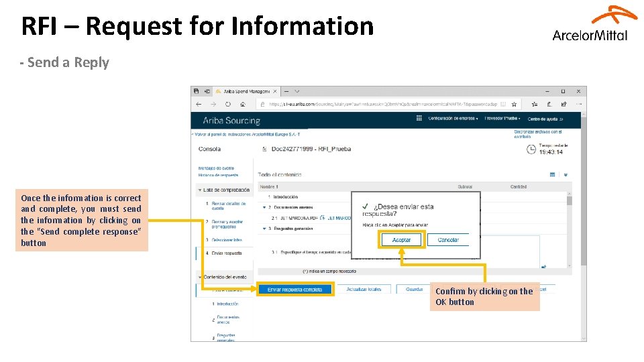Click the table scrollbar down arrow
Screen dimensions: 644x362
pyautogui.click(x=570, y=266)
